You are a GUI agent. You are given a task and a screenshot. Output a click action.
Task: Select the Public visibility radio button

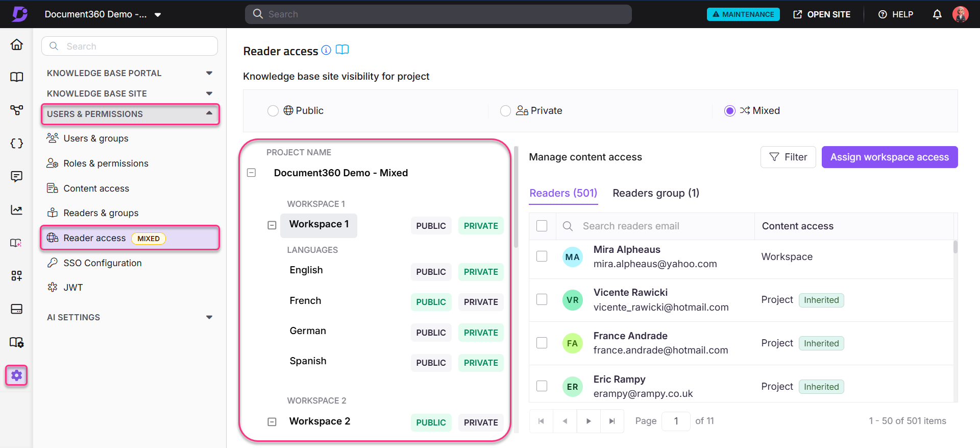(x=273, y=111)
